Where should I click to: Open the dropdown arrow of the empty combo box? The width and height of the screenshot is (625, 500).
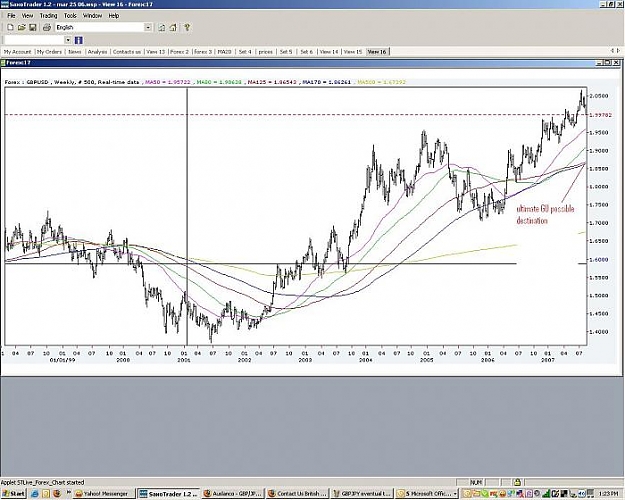(68, 40)
